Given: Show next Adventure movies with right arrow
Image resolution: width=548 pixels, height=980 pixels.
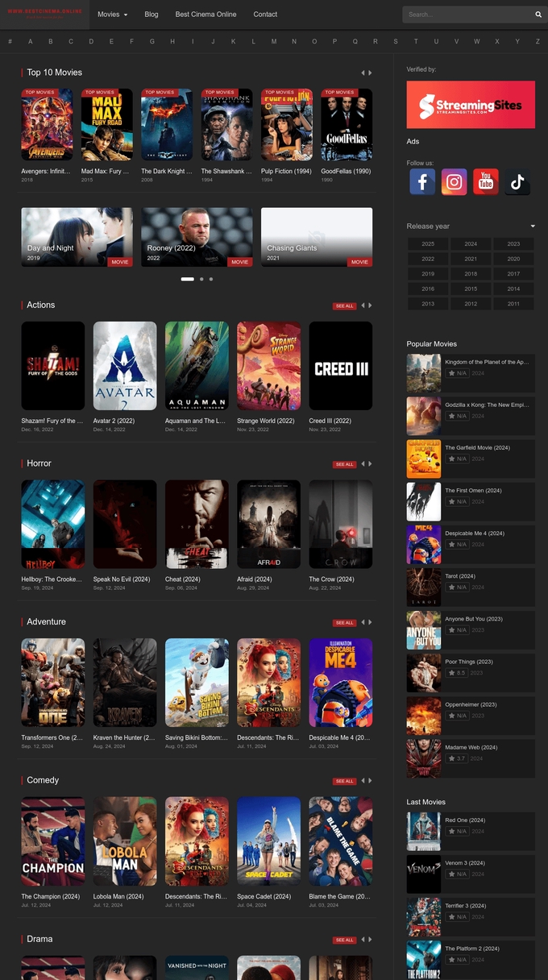Looking at the screenshot, I should pos(370,622).
